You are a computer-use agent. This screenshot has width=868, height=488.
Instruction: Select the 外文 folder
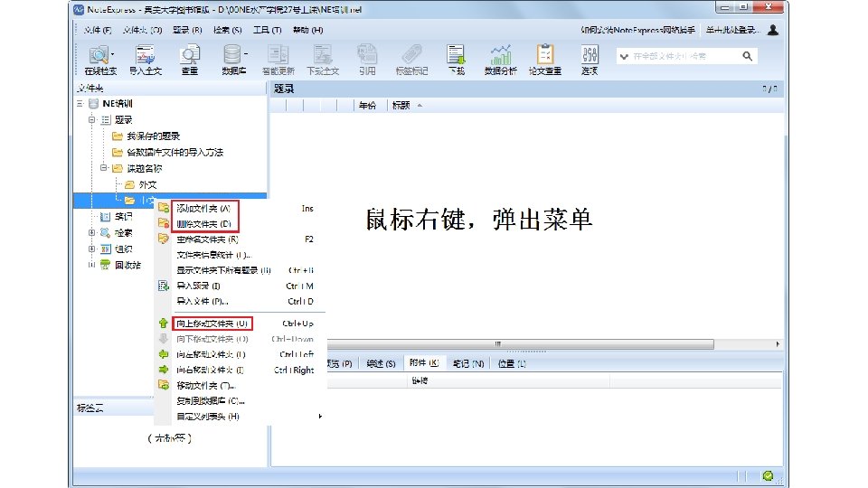(147, 184)
